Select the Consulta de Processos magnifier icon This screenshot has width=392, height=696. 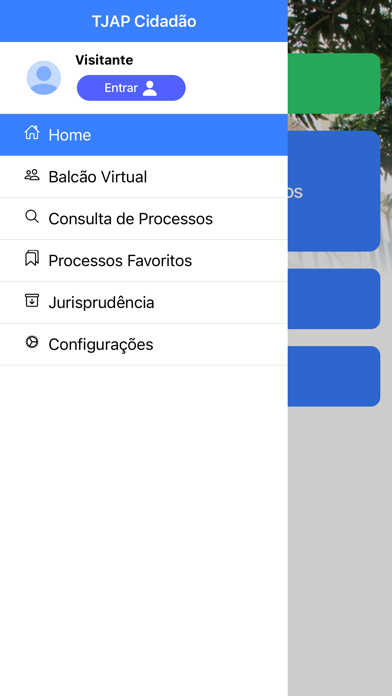[x=32, y=217]
